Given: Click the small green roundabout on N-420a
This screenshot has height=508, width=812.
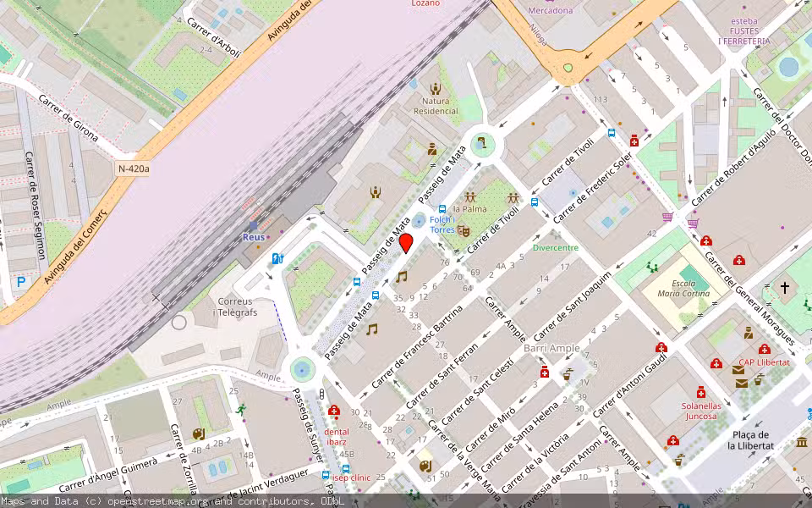Looking at the screenshot, I should 568,68.
